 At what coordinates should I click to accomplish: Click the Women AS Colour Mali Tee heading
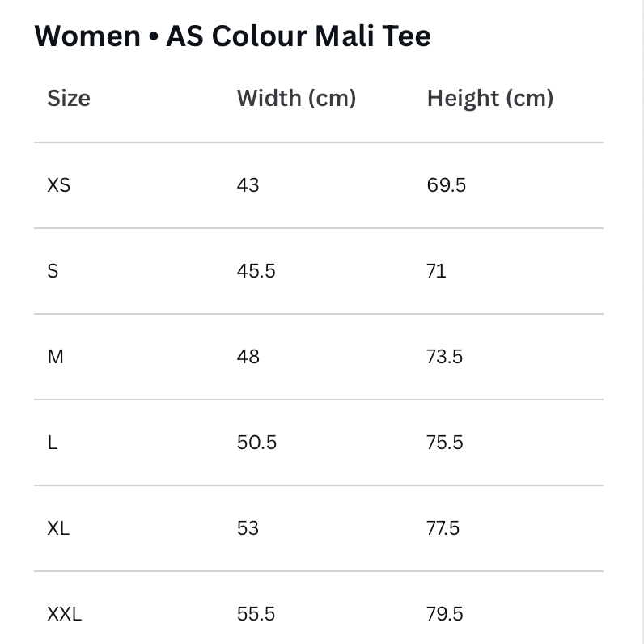(x=233, y=36)
